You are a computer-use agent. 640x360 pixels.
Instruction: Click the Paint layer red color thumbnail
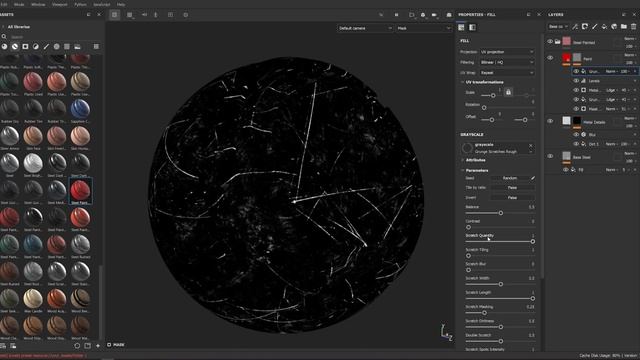[567, 58]
